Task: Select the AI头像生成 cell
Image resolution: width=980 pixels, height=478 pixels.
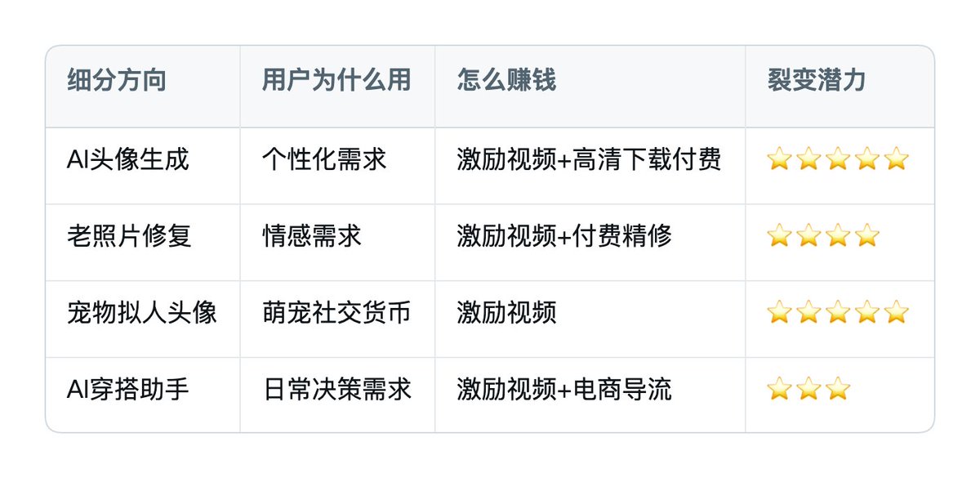Action: click(x=128, y=159)
